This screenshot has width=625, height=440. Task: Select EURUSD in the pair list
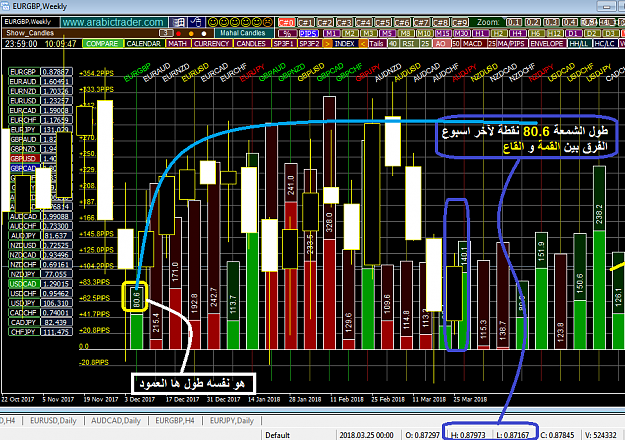pos(23,101)
